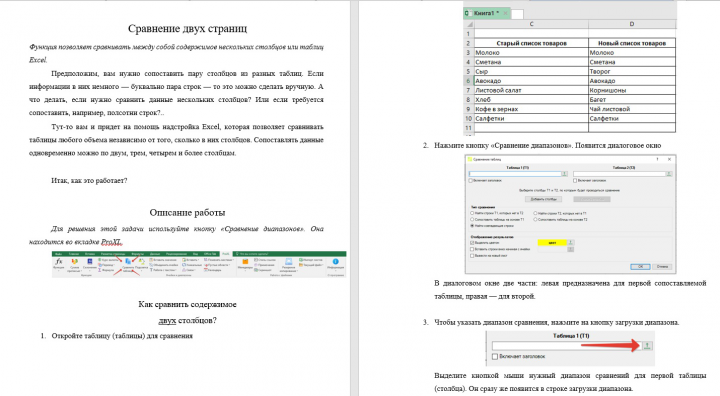The height and width of the screenshot is (396, 720).
Task: Select row header 6 in spreadsheet
Action: (x=468, y=81)
